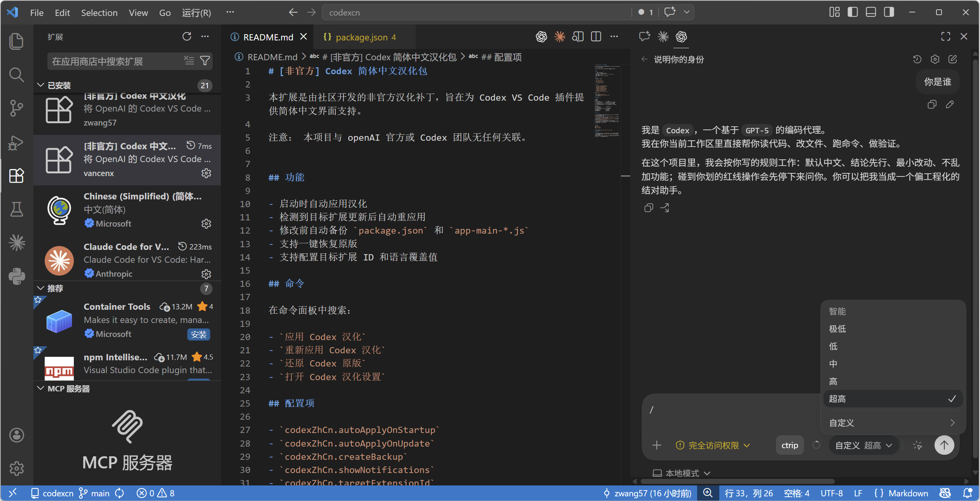Toggle the primary side bar visibility
The width and height of the screenshot is (980, 501).
click(853, 12)
